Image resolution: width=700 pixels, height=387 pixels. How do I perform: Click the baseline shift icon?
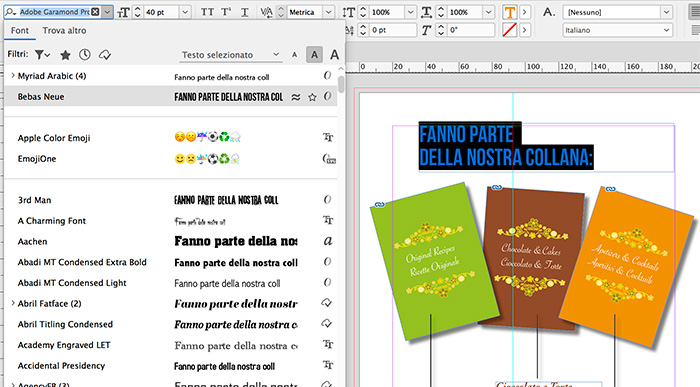(350, 30)
